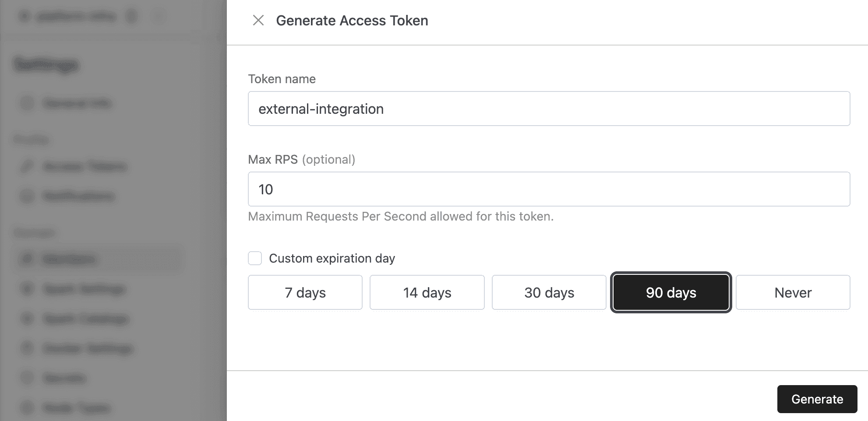Choose 14 days as token expiration
The image size is (868, 421).
click(x=427, y=292)
